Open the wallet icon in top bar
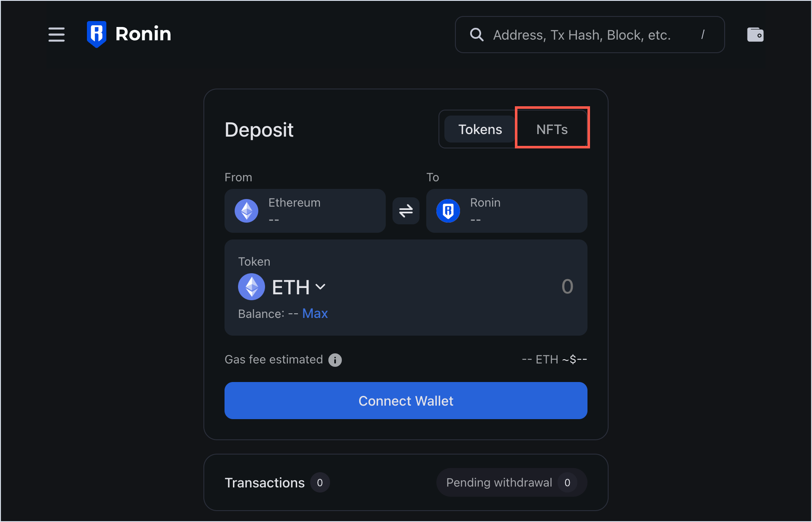 [755, 35]
